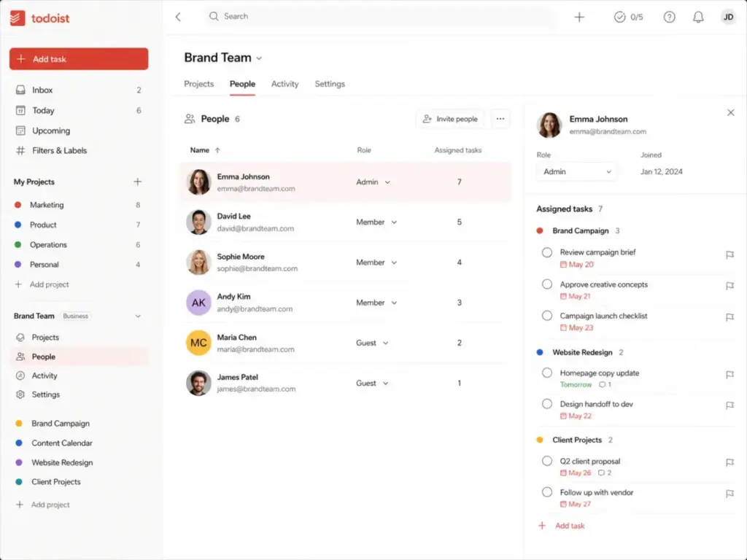
Task: Close Emma Johnson details panel
Action: 730,113
